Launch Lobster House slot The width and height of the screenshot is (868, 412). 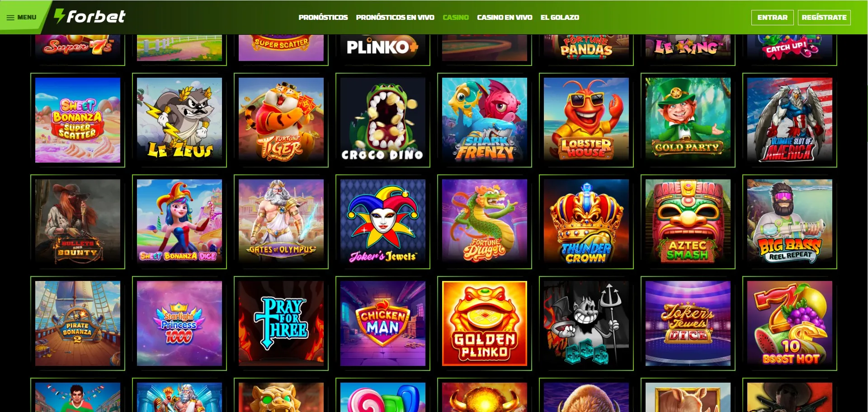586,120
